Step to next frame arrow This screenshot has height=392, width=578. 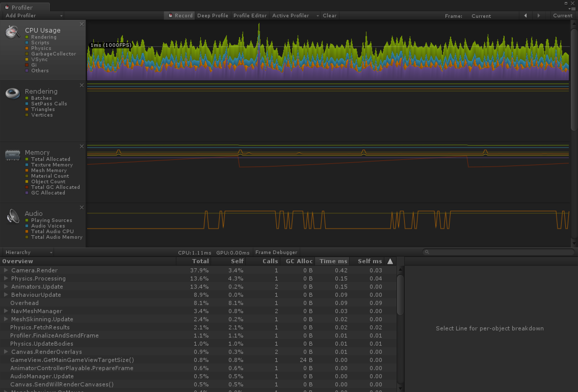tap(538, 16)
